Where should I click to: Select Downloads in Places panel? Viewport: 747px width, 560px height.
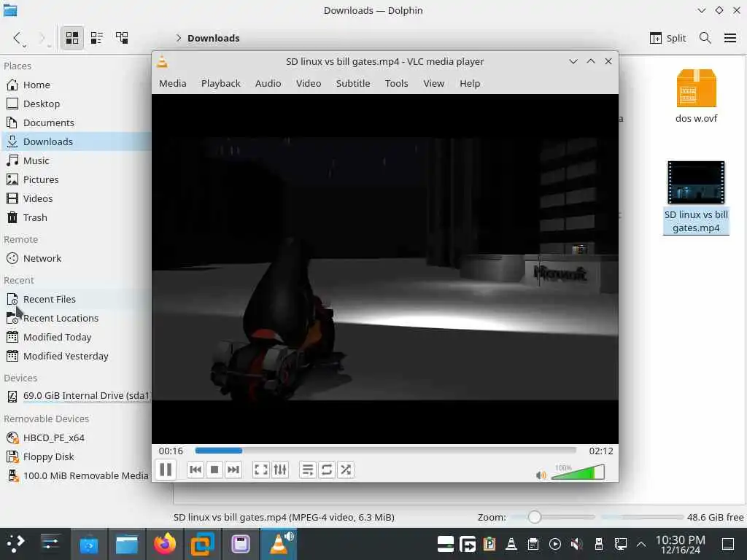point(76,142)
